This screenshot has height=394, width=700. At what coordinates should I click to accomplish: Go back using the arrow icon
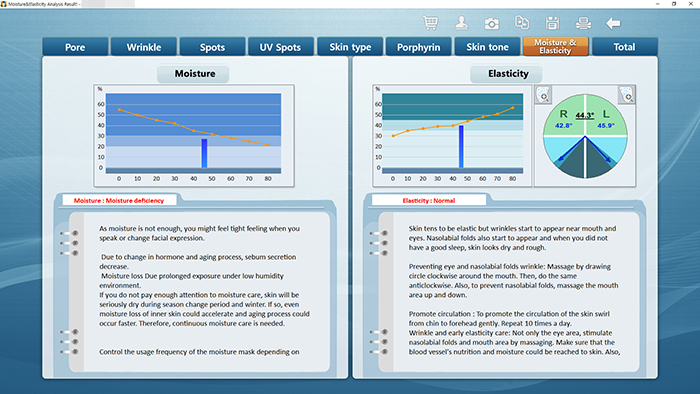pos(613,23)
